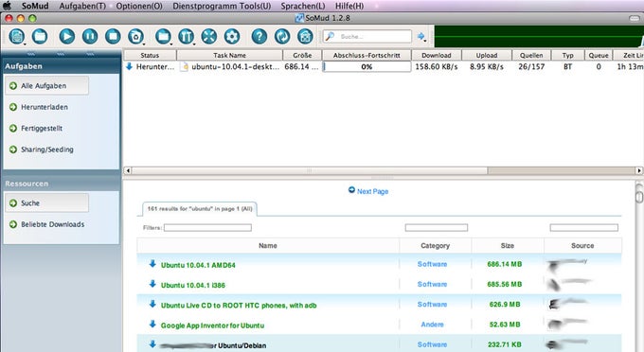Pause the download using the pause icon

90,37
